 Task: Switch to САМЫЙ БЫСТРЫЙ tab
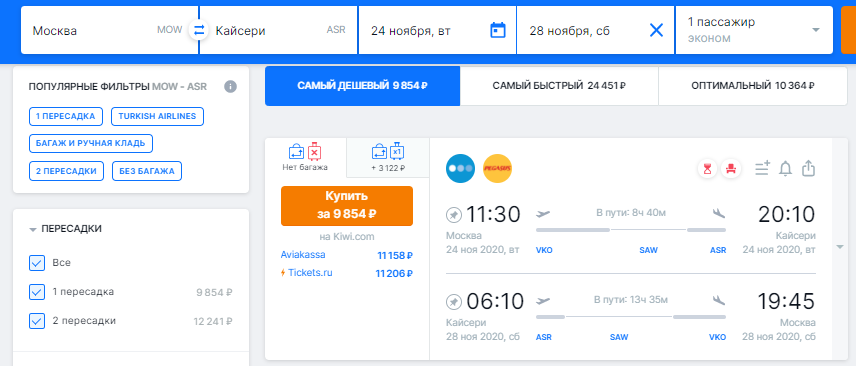pos(559,86)
